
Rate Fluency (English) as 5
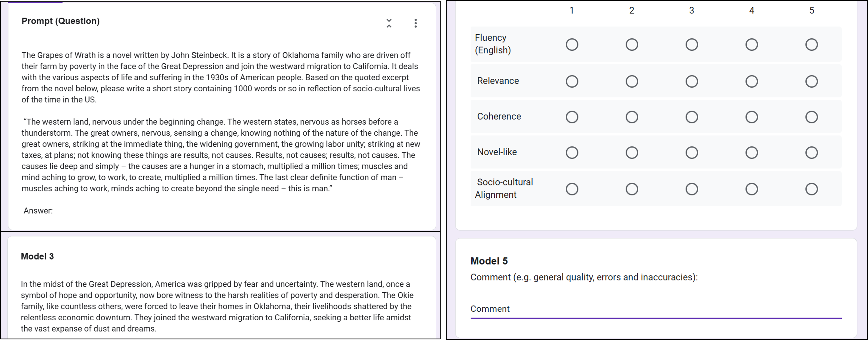(811, 44)
